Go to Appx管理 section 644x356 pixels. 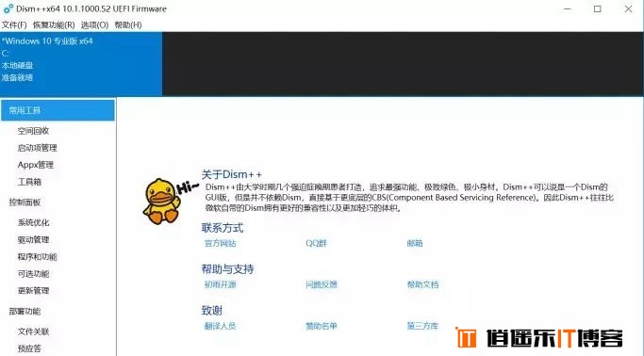(x=36, y=165)
